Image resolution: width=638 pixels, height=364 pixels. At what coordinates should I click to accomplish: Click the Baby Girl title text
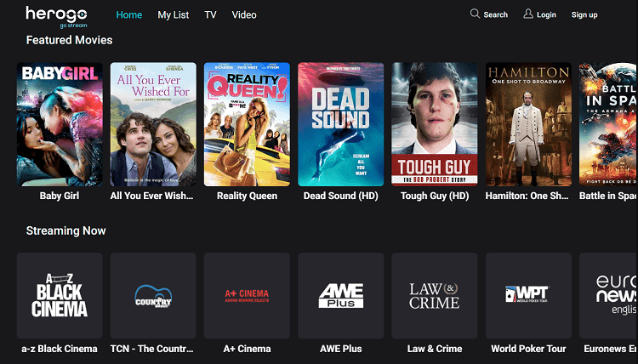tap(60, 196)
